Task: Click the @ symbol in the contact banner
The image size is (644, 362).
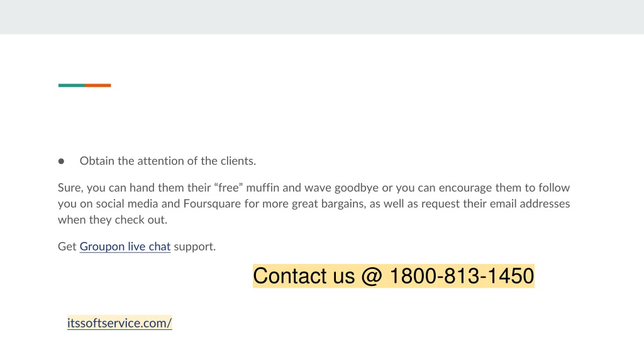Action: point(372,276)
